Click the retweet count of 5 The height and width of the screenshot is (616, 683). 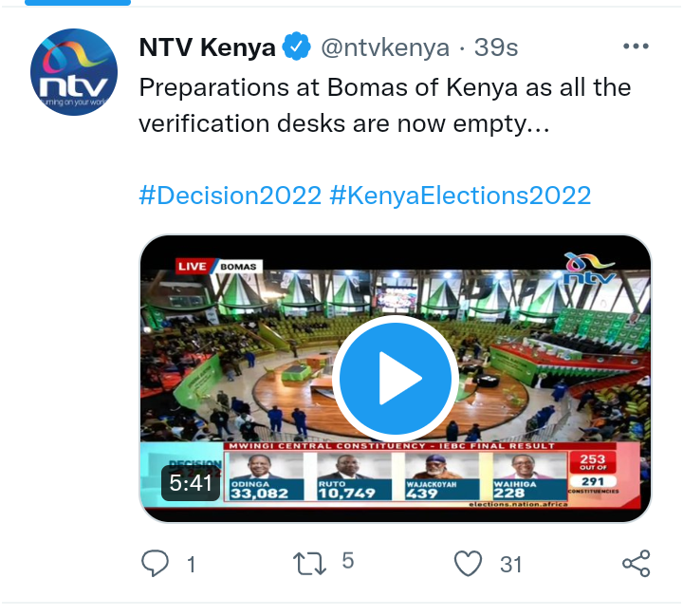[x=347, y=560]
